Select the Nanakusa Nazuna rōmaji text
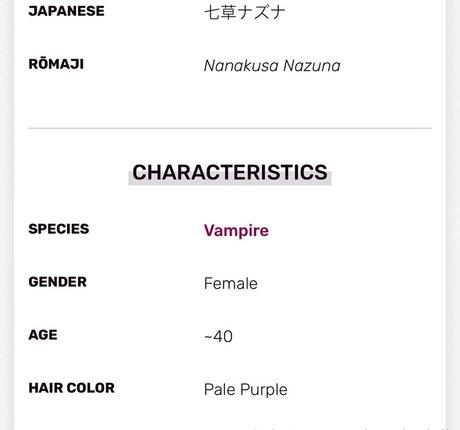This screenshot has width=460, height=430. (272, 66)
